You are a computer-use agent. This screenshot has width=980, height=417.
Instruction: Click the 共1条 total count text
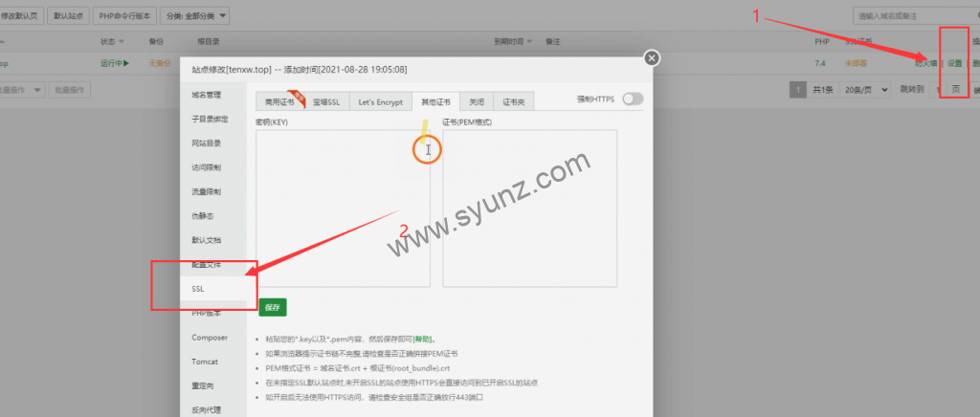tap(822, 90)
